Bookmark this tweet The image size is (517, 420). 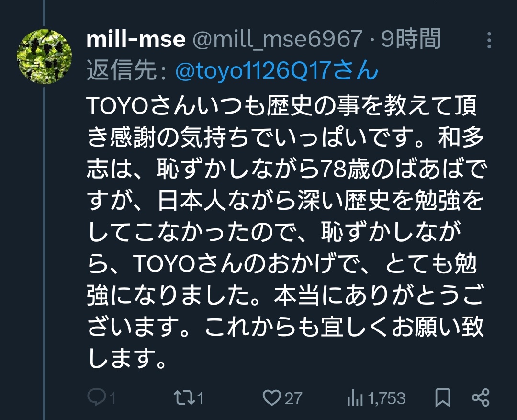(x=443, y=397)
